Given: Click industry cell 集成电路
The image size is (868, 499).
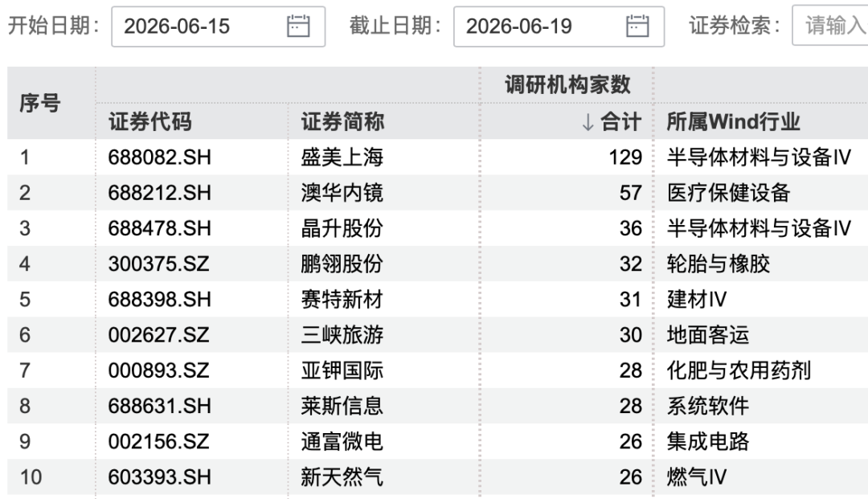Looking at the screenshot, I should [x=708, y=441].
